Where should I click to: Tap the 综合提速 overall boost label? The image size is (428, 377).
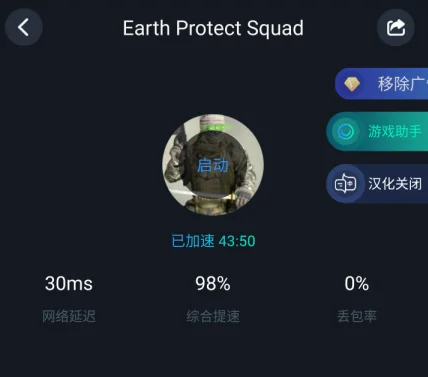[213, 316]
